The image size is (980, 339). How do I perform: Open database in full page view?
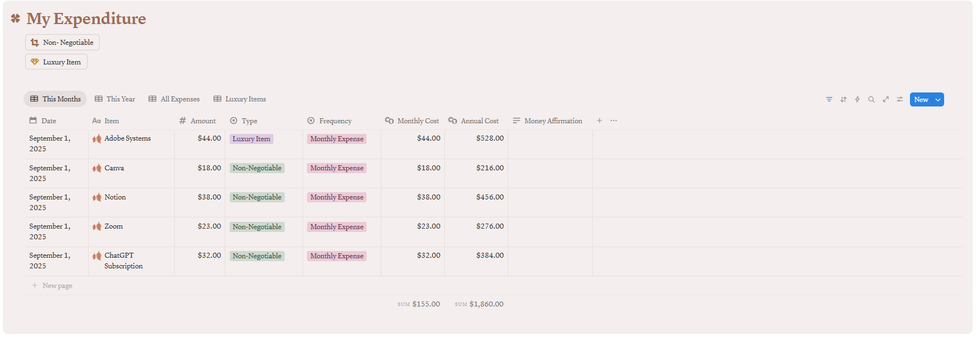(x=886, y=99)
